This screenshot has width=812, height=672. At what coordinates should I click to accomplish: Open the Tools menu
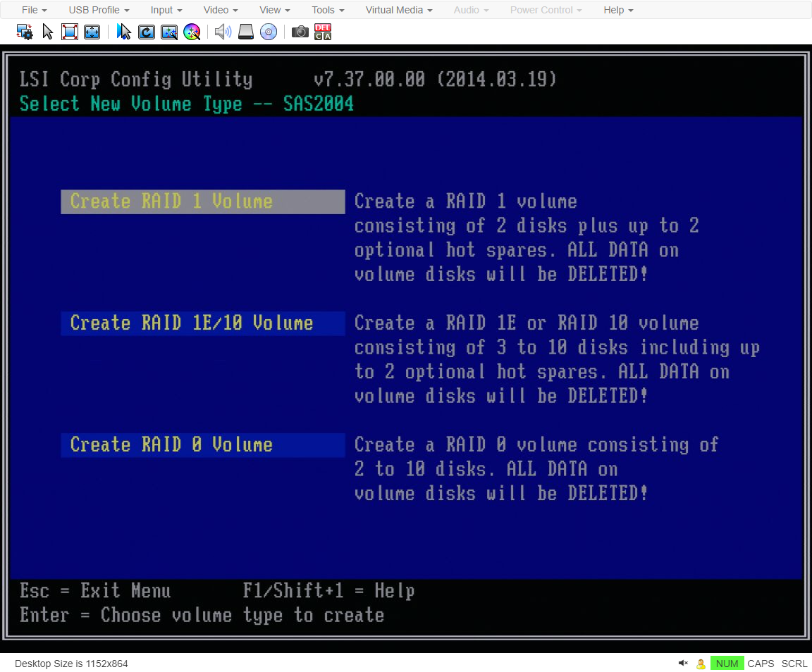tap(328, 10)
